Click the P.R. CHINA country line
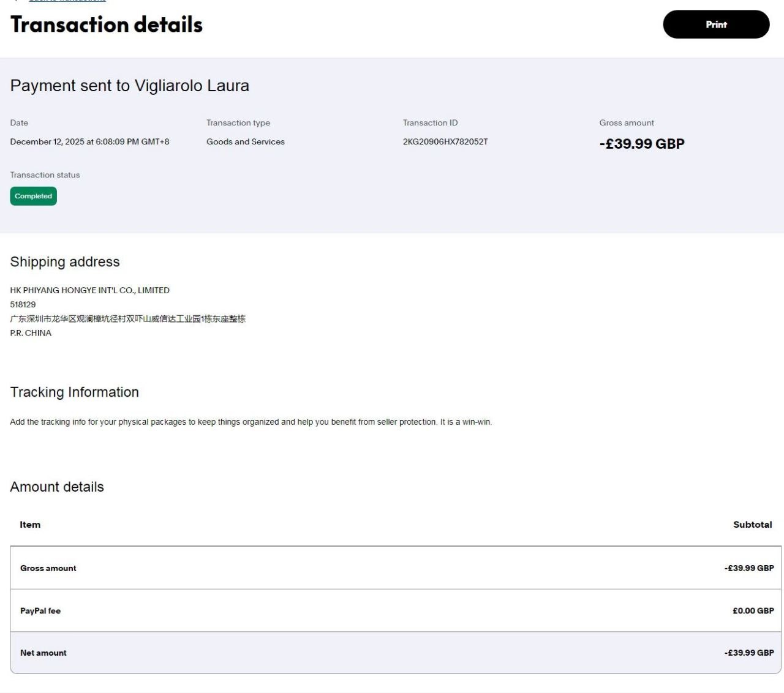The image size is (784, 693). (x=31, y=333)
